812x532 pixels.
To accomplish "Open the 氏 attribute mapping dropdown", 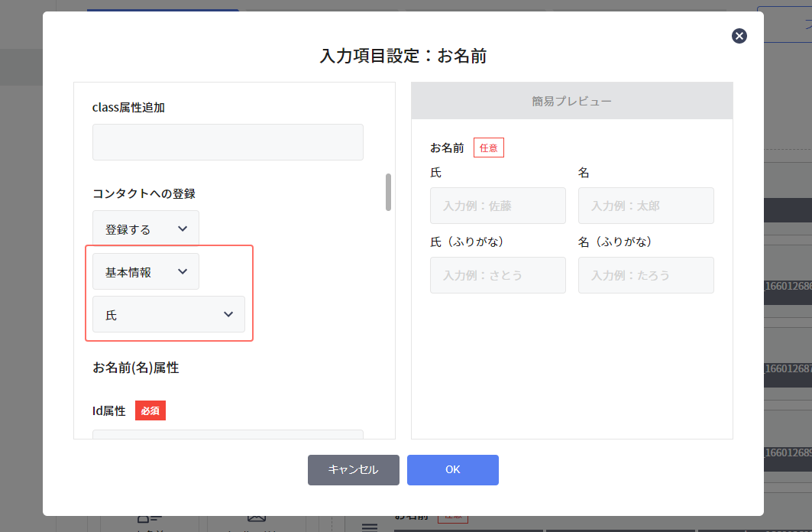I will [168, 313].
